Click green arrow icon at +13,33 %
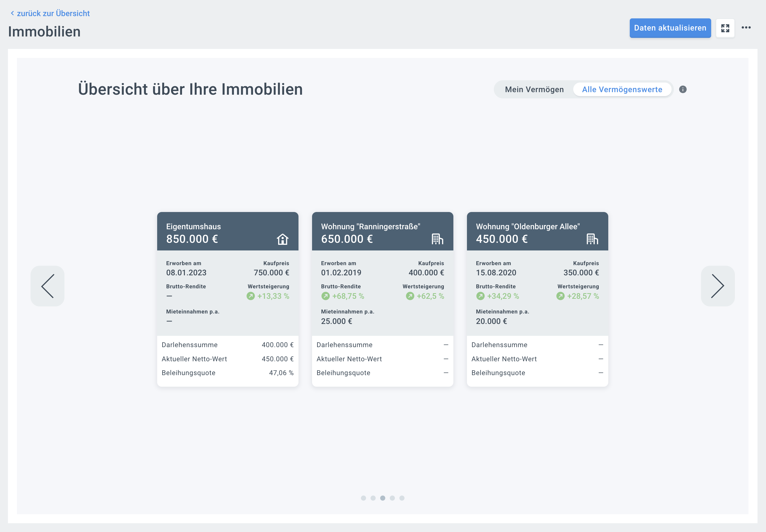The width and height of the screenshot is (766, 532). [x=250, y=296]
